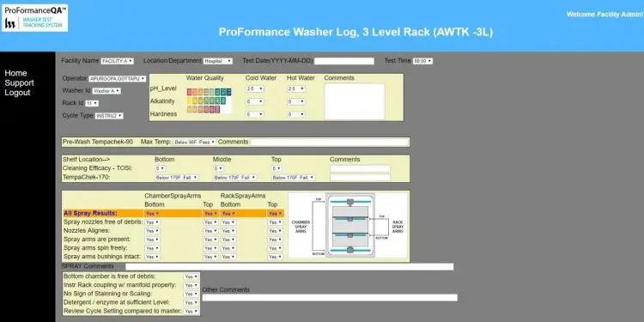Screen dimensions: 644x322
Task: Open the TempaChek-170 Top dropdown
Action: [x=294, y=178]
